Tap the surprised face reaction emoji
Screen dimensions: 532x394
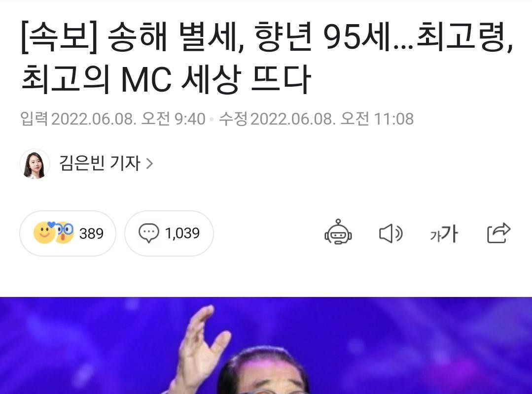point(65,233)
